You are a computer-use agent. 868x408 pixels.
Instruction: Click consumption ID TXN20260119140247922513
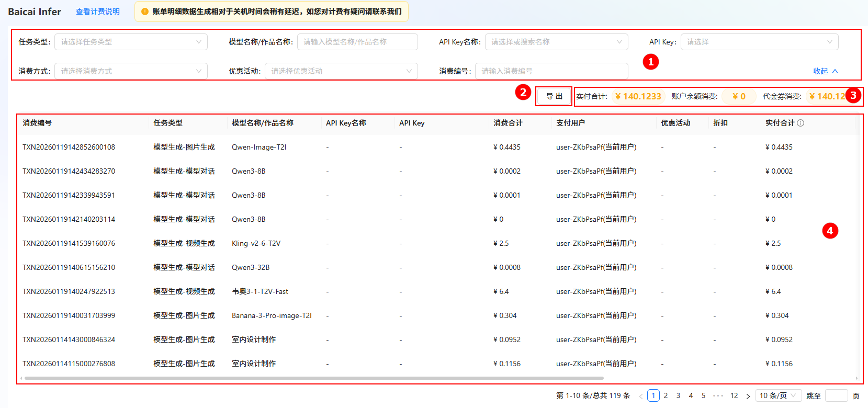coord(69,291)
